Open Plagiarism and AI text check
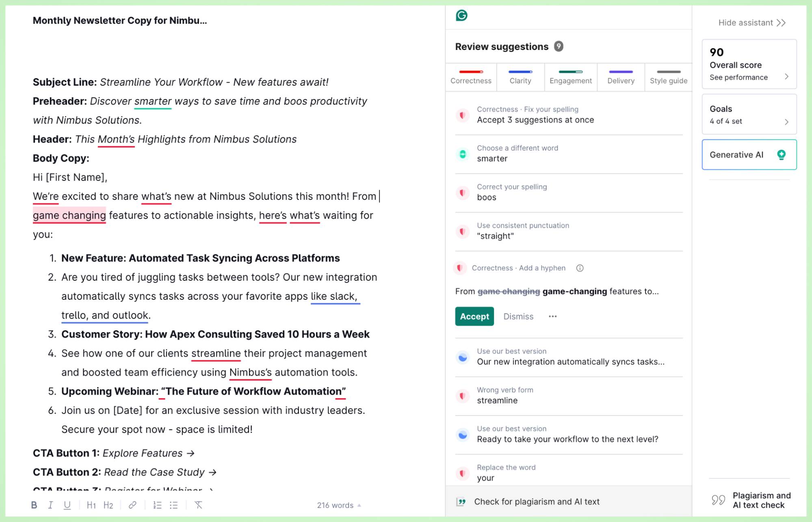Viewport: 812px width, 522px height. pyautogui.click(x=751, y=500)
